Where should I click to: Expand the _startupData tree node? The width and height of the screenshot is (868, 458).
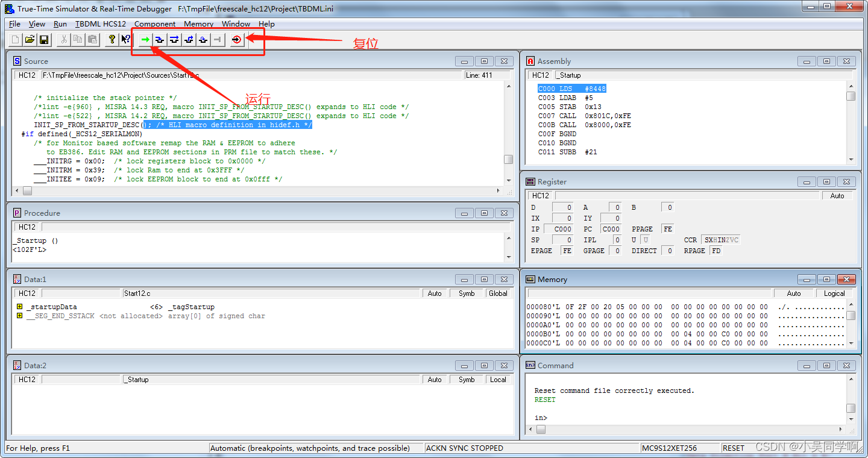(20, 307)
